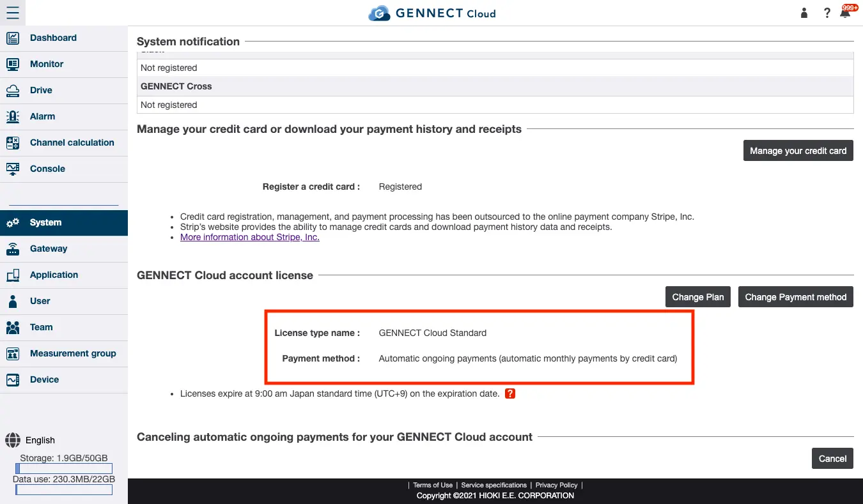Click the System gears icon
Screen dimensions: 863x504
13,223
